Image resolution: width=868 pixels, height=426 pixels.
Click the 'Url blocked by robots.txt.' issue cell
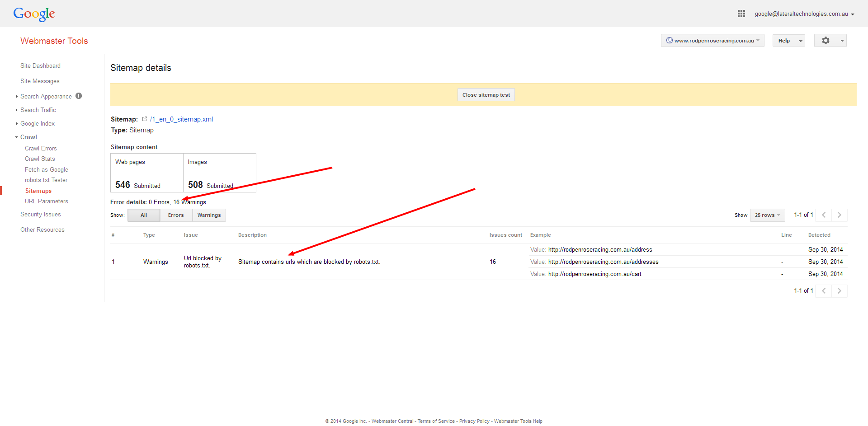(x=203, y=262)
